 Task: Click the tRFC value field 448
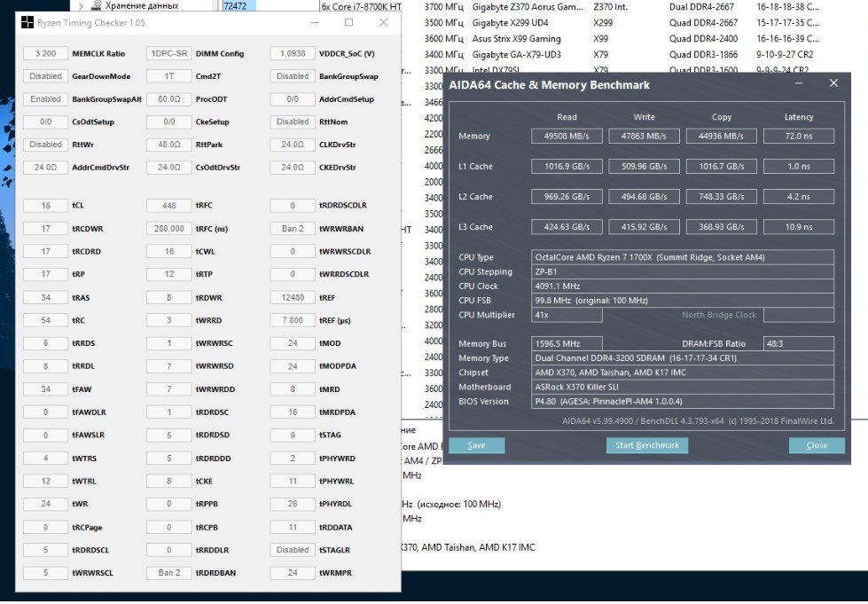[168, 206]
